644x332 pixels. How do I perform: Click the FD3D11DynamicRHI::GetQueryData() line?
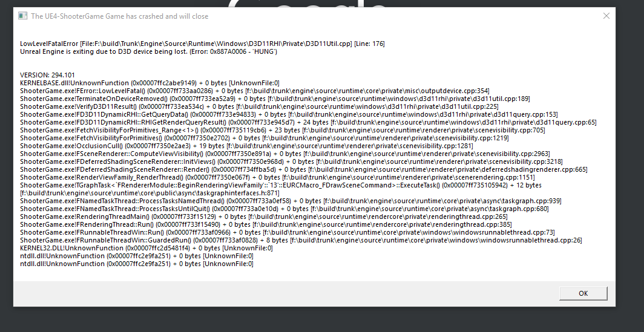click(x=289, y=114)
